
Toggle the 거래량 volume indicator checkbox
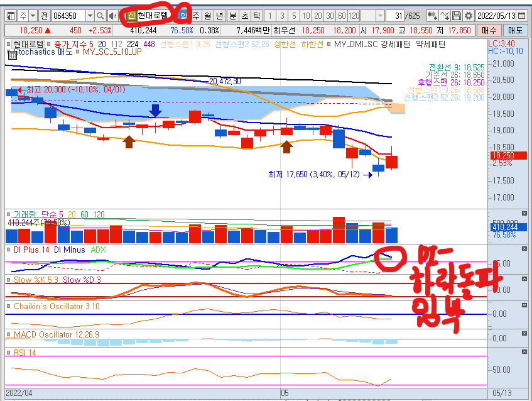click(9, 214)
